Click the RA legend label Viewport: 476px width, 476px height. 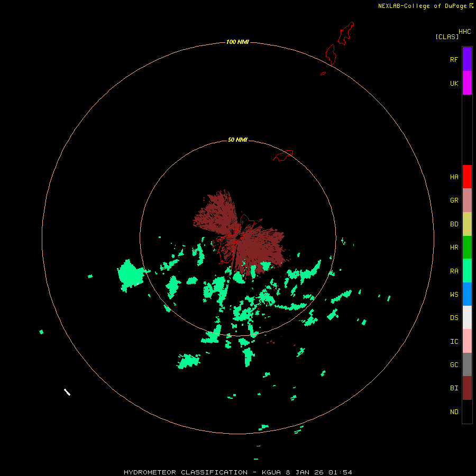pos(454,271)
